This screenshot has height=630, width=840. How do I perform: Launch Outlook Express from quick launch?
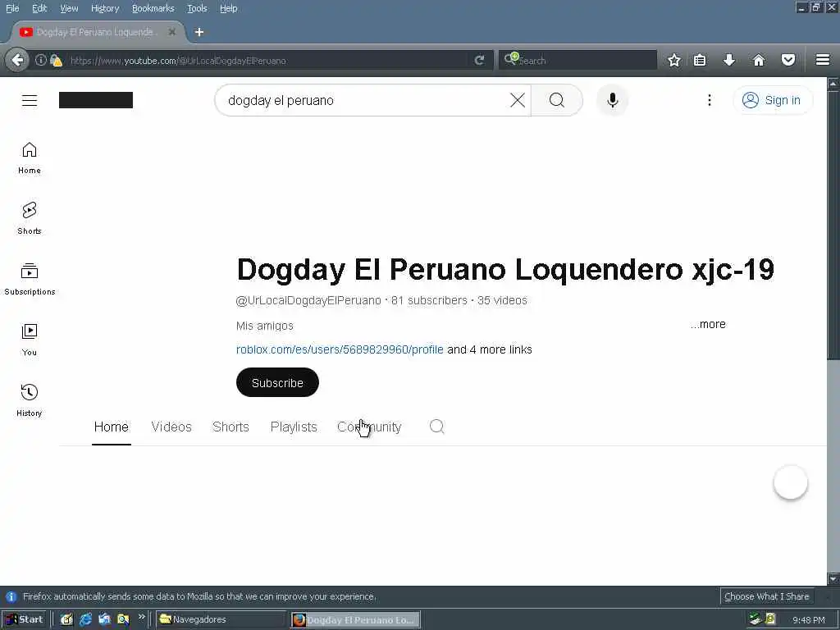tap(104, 619)
